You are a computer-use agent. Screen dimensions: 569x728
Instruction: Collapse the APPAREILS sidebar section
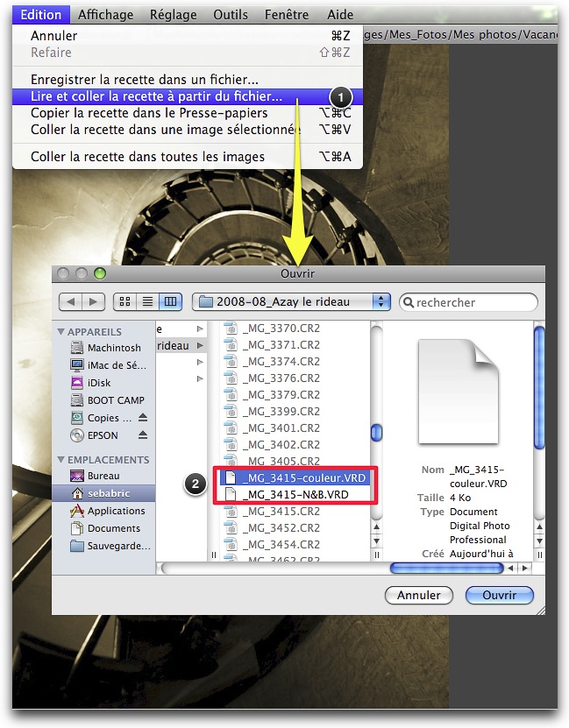tap(60, 331)
